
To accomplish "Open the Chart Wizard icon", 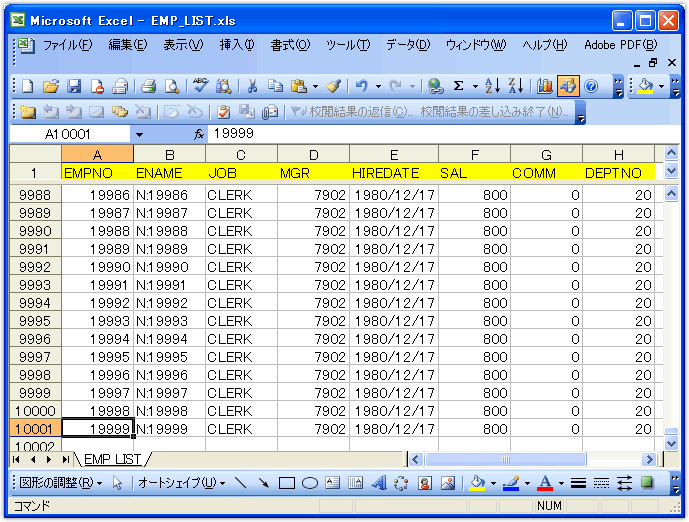I will pos(545,87).
